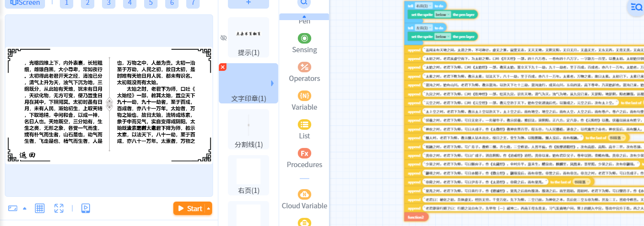Image resolution: width=644 pixels, height=226 pixels.
Task: Click the 返回 text on the stage
Action: [27, 155]
